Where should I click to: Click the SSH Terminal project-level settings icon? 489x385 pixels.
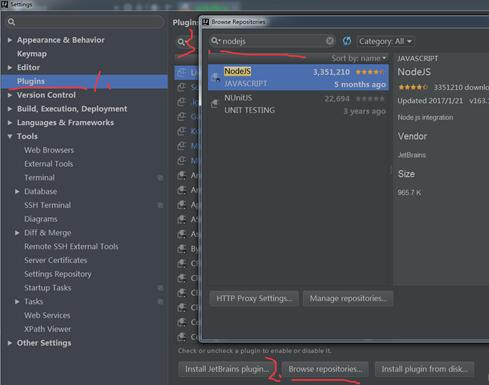coord(160,205)
